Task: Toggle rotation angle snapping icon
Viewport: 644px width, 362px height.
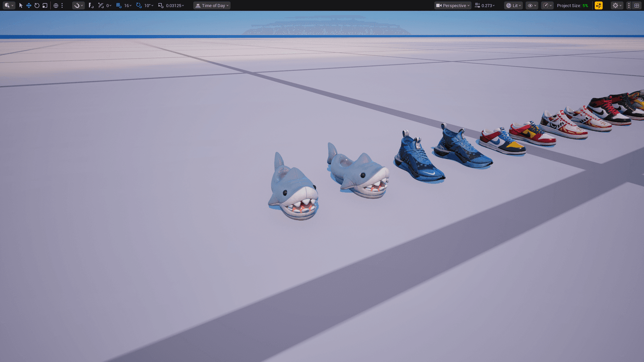Action: tap(139, 5)
